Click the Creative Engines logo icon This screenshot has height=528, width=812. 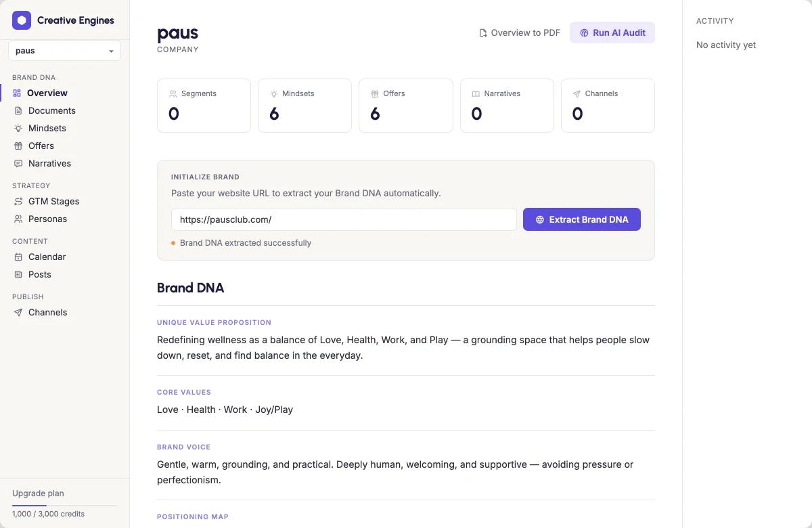click(x=22, y=20)
